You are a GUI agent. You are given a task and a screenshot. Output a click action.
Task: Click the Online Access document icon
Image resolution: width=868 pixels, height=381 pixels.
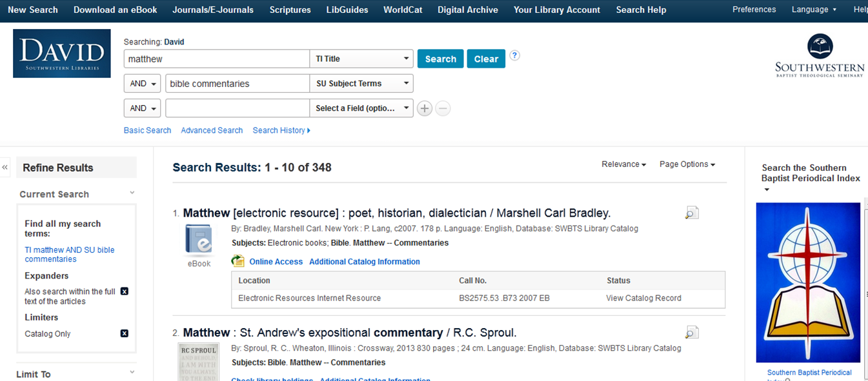coord(238,261)
